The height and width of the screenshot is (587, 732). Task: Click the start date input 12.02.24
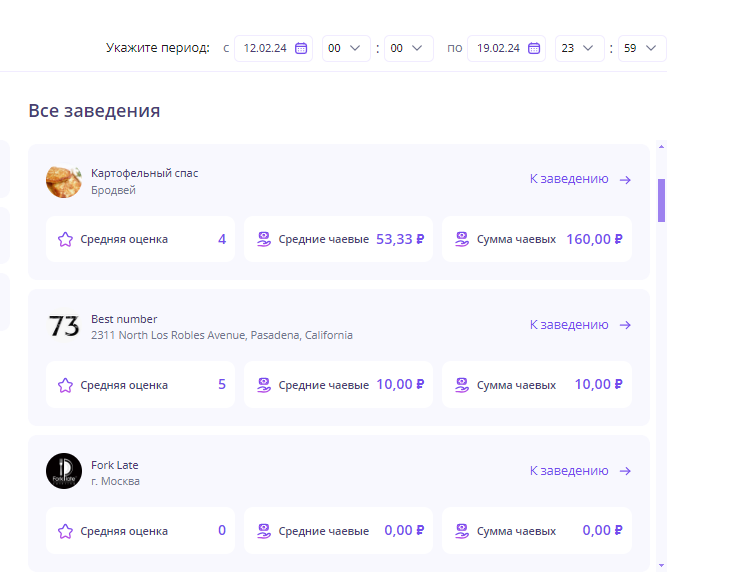[263, 48]
